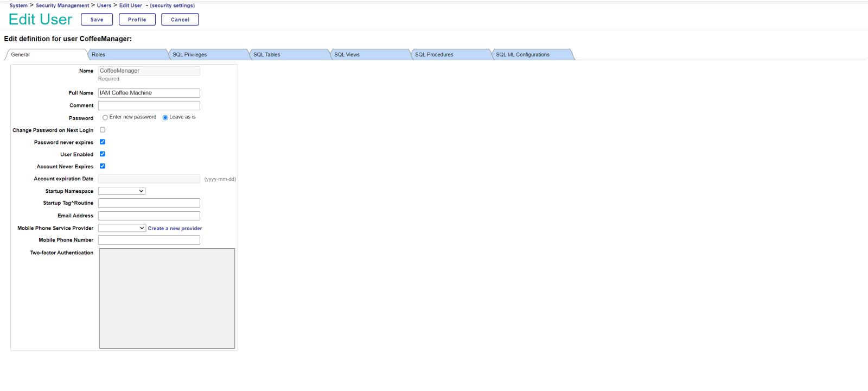This screenshot has height=391, width=868.
Task: Expand the Startup Namespace dropdown
Action: (122, 191)
